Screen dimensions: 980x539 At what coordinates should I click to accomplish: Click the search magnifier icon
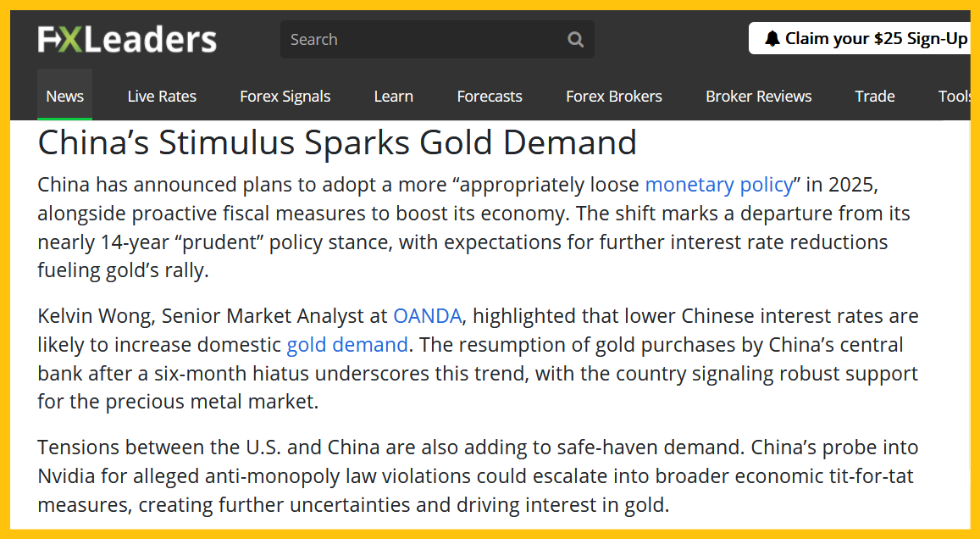575,39
